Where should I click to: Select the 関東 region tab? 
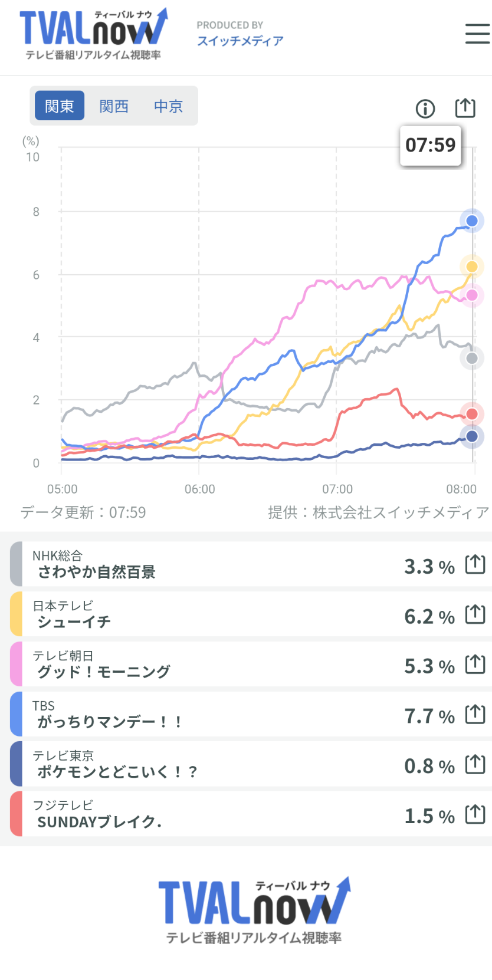tap(60, 106)
